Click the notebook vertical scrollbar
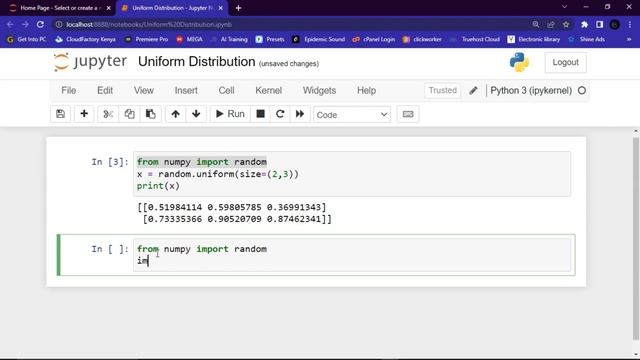This screenshot has height=360, width=640. (x=636, y=238)
